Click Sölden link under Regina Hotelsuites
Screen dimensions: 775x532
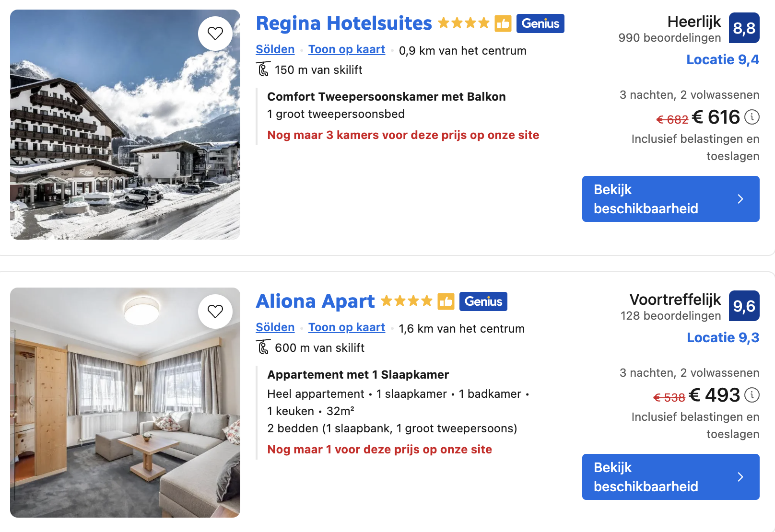click(x=275, y=49)
